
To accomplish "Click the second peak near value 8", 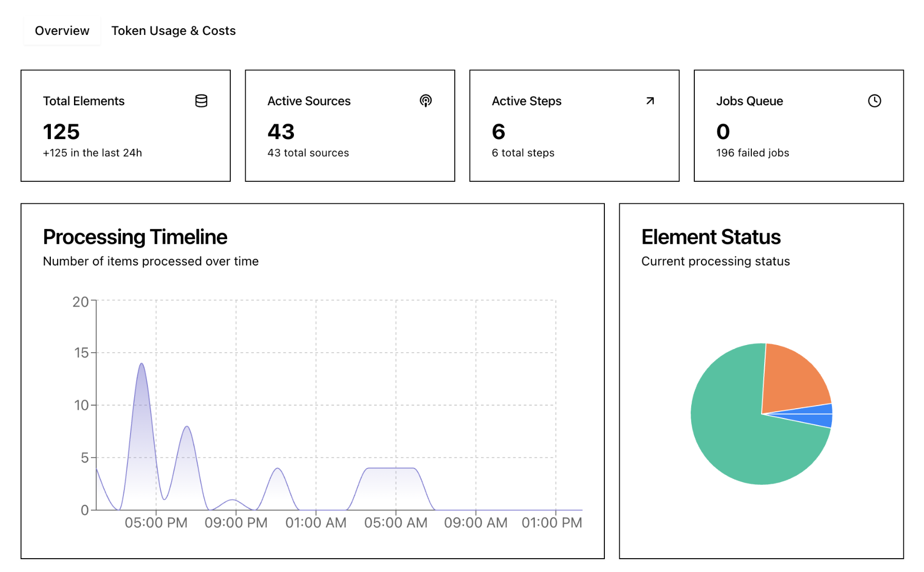I will tap(187, 427).
